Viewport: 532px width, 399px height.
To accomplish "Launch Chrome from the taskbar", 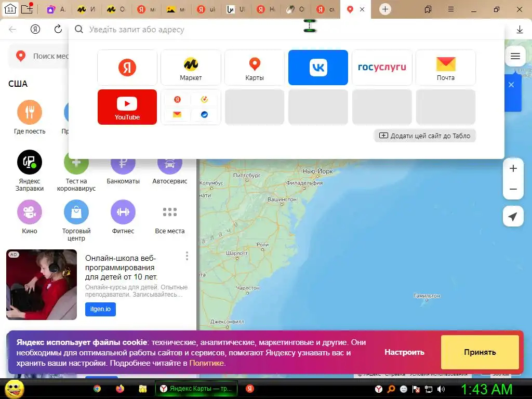I will [97, 389].
